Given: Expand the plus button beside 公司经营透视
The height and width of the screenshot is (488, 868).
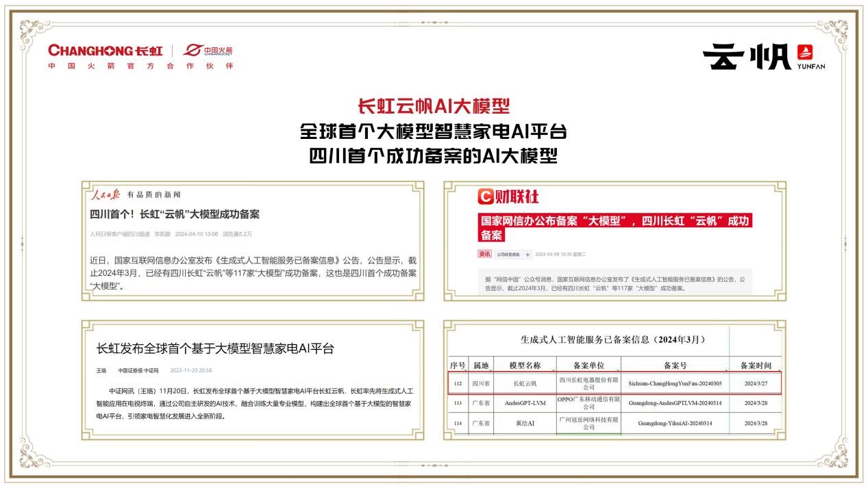Looking at the screenshot, I should (529, 254).
